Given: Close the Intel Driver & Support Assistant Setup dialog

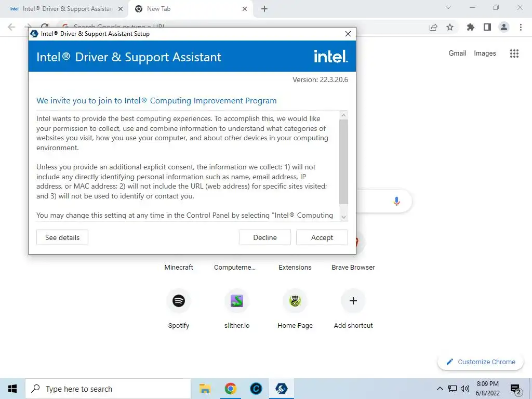Looking at the screenshot, I should click(348, 34).
